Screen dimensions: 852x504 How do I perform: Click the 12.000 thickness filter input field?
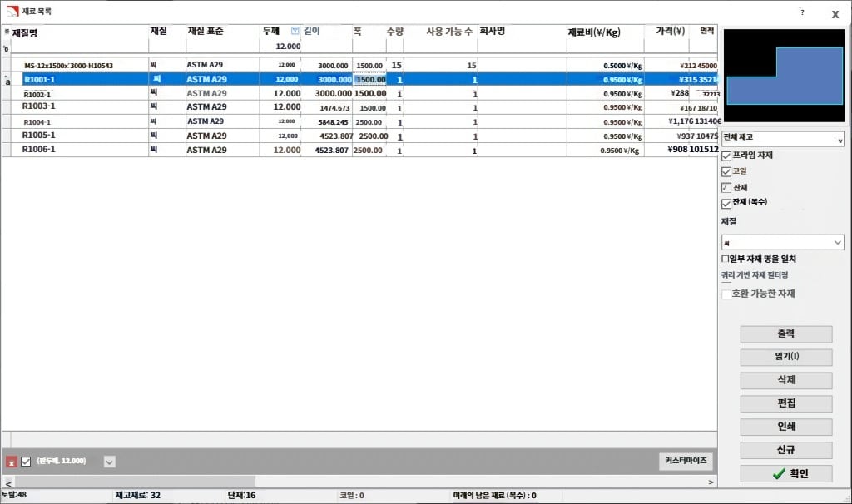coord(280,47)
